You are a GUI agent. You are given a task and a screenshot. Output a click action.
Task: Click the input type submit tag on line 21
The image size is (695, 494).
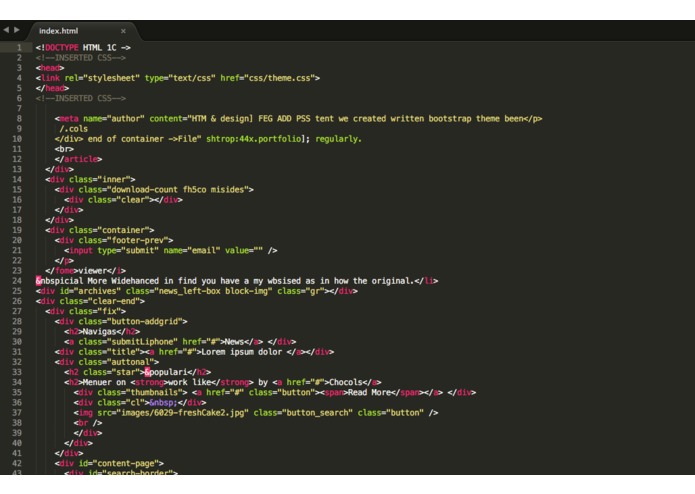tap(171, 251)
